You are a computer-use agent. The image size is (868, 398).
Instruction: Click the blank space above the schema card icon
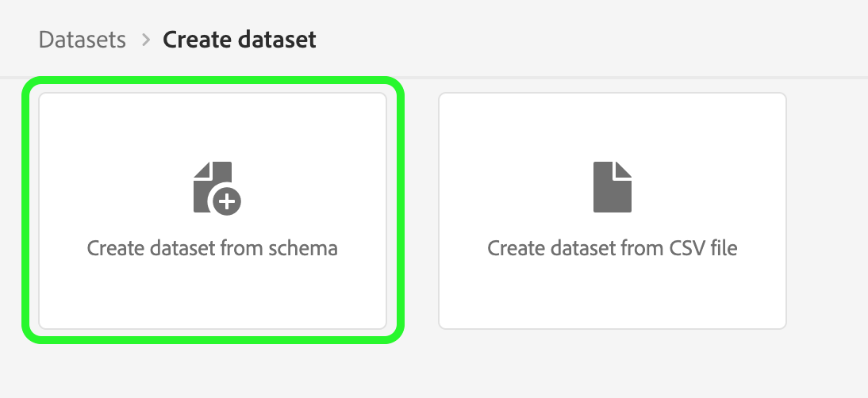click(213, 127)
